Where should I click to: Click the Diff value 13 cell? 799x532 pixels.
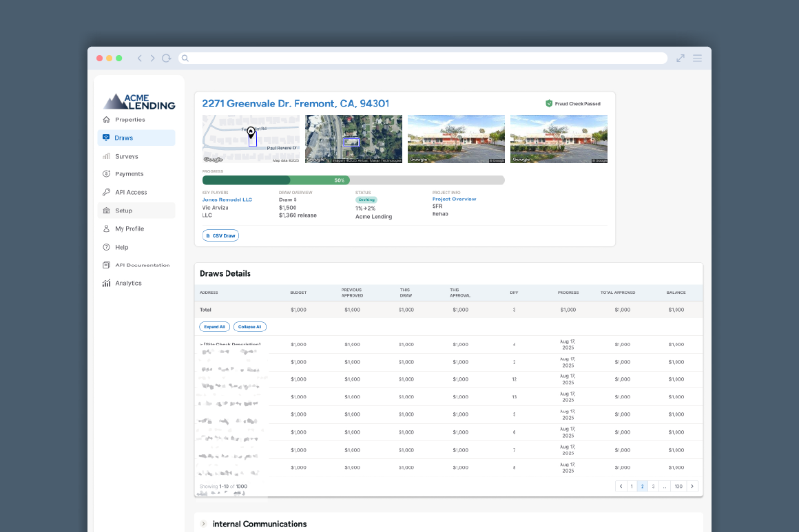[514, 396]
